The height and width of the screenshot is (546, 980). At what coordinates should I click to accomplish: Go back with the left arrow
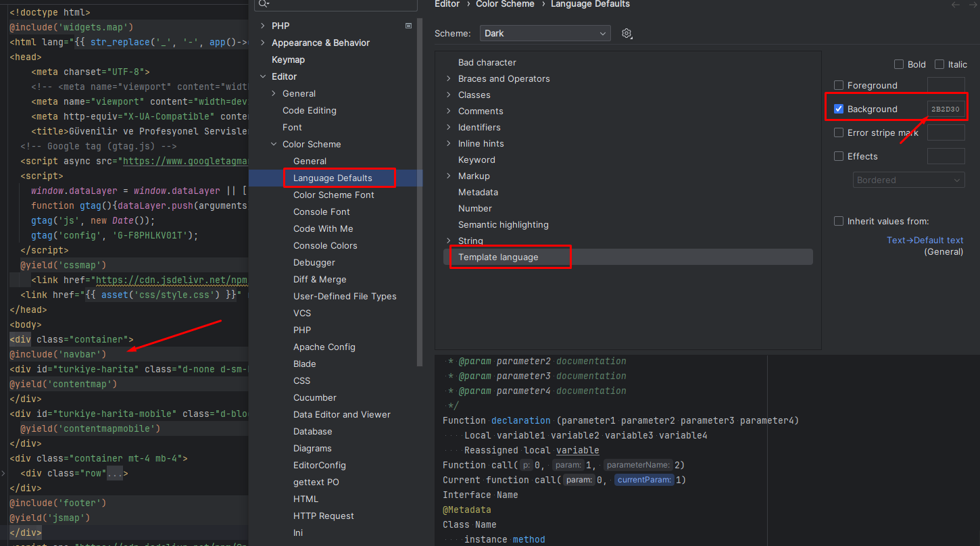point(956,4)
